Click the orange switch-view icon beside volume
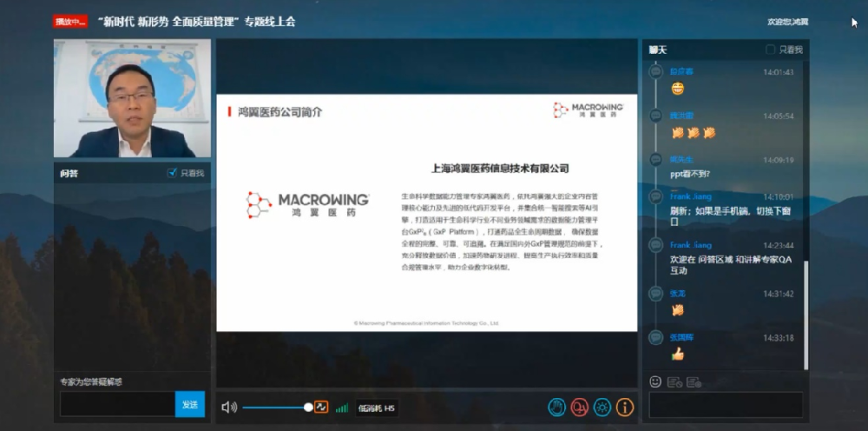The image size is (868, 431). [x=321, y=408]
